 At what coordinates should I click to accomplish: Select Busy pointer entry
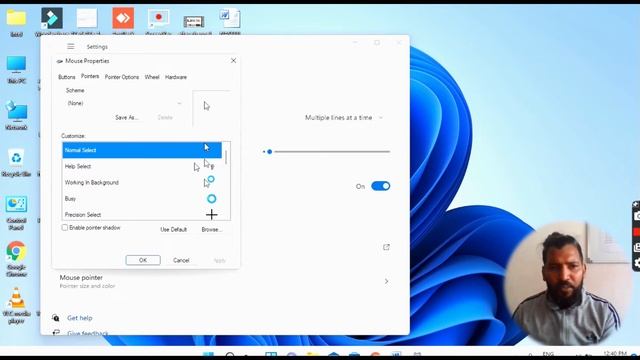(142, 198)
